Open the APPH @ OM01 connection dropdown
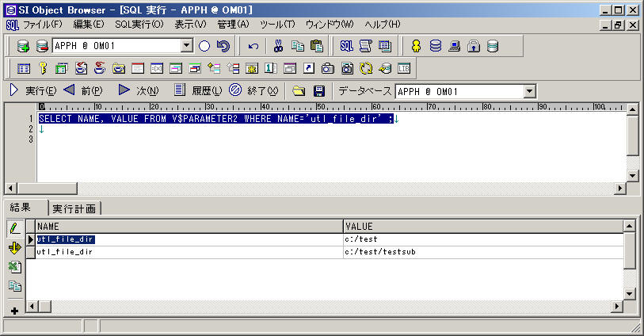The width and height of the screenshot is (644, 336). [186, 46]
